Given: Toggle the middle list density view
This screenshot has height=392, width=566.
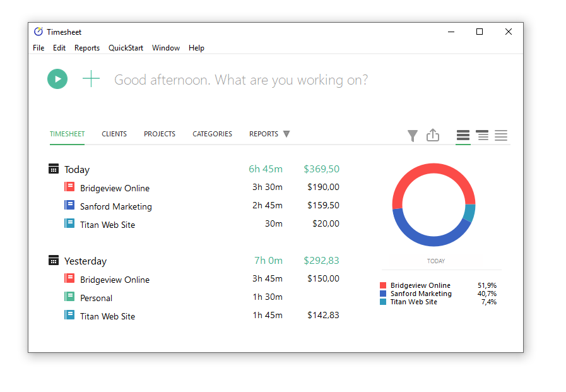Looking at the screenshot, I should coord(481,135).
